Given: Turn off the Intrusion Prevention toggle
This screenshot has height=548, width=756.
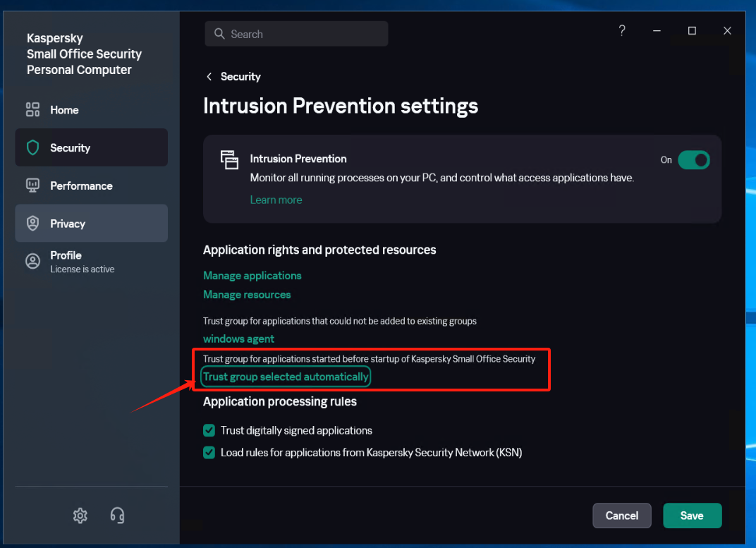Looking at the screenshot, I should (x=693, y=160).
